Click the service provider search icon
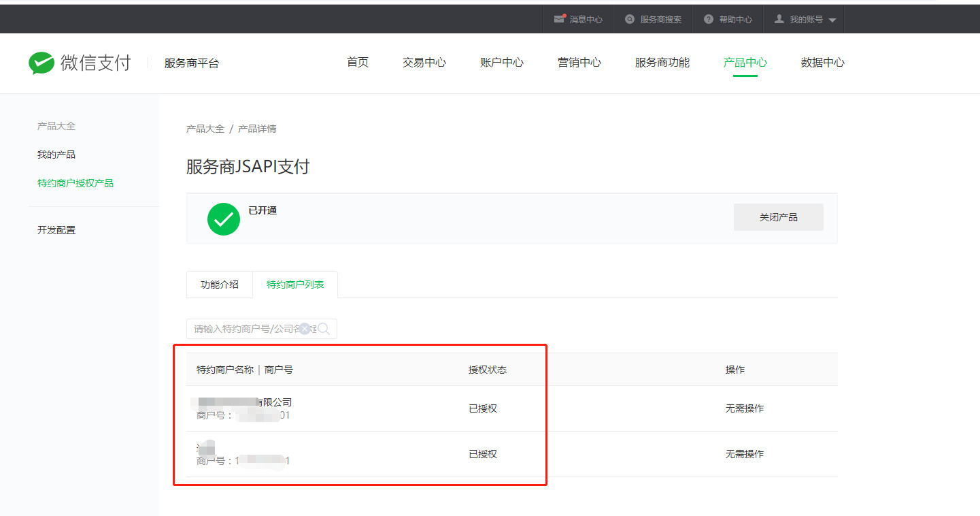The width and height of the screenshot is (980, 516). click(630, 19)
